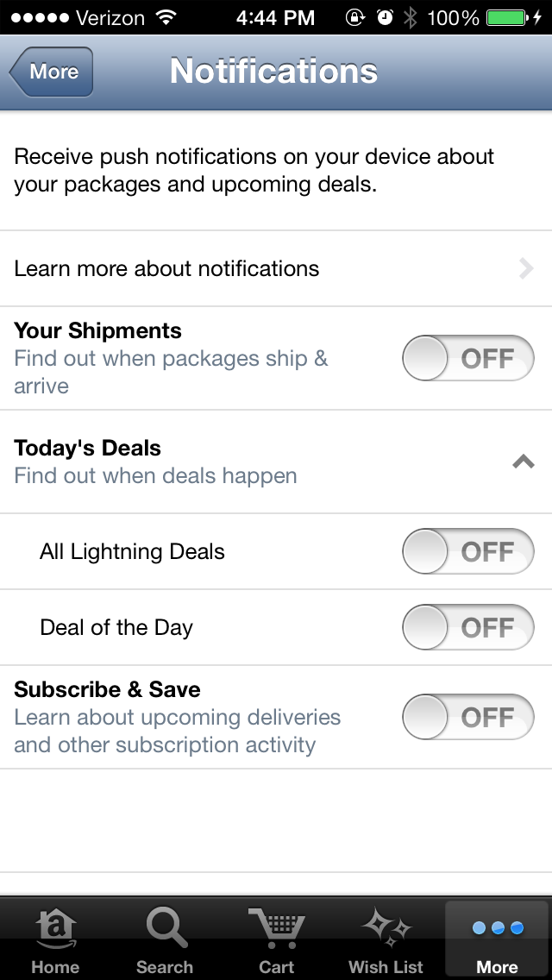552x980 pixels.
Task: Tap the More ellipsis icon
Action: pyautogui.click(x=496, y=929)
